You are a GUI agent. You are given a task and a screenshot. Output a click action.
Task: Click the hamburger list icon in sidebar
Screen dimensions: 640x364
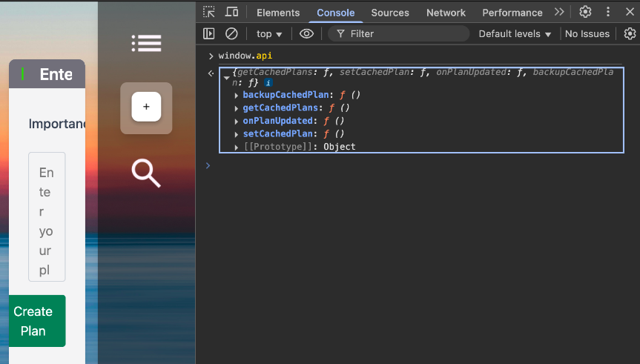(146, 44)
